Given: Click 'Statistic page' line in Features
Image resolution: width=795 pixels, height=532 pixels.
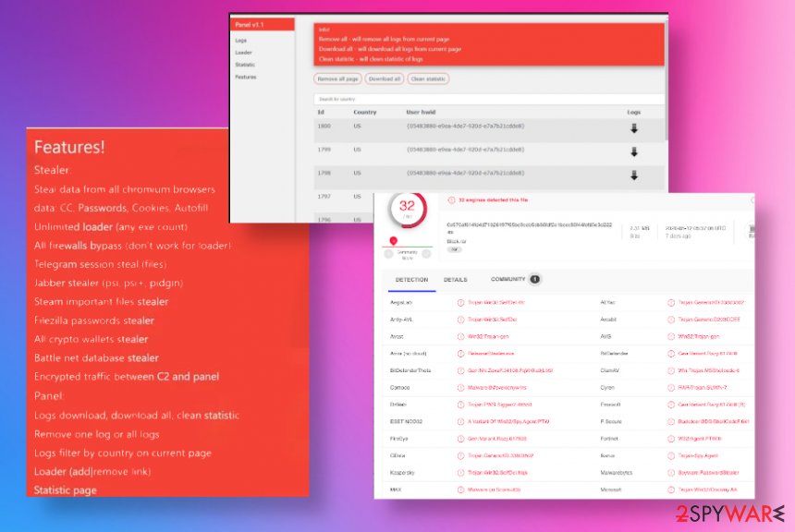Looking at the screenshot, I should 66,490.
